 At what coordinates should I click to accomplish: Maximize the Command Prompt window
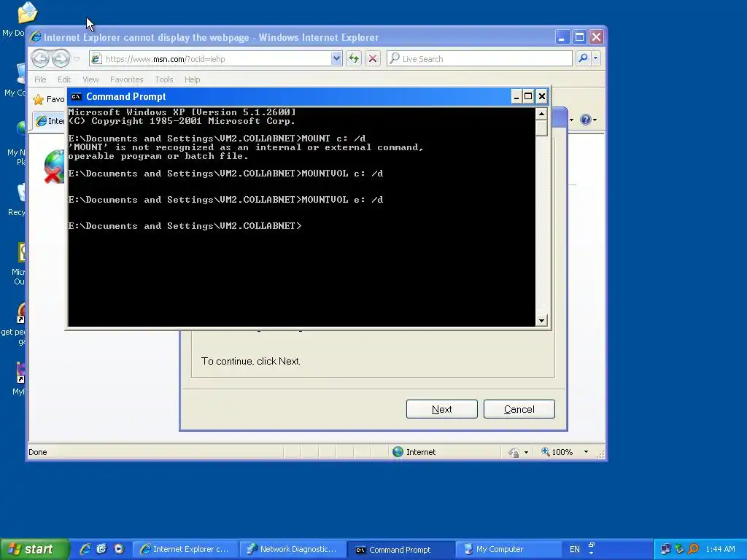tap(528, 97)
